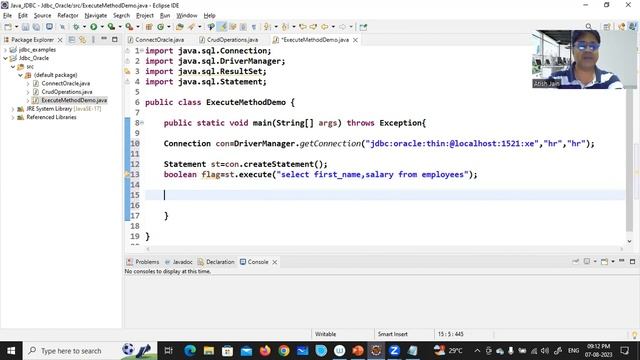Open the Window menu
This screenshot has height=360, width=640.
coord(187,16)
